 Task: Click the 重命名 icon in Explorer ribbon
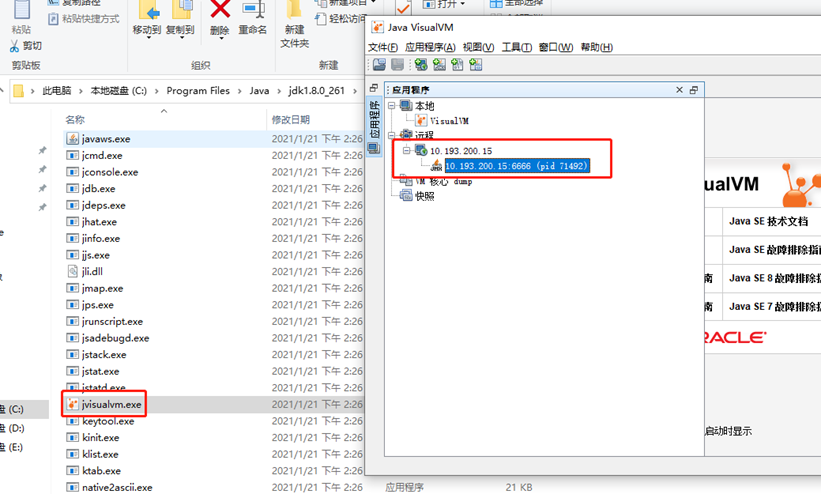pos(253,9)
